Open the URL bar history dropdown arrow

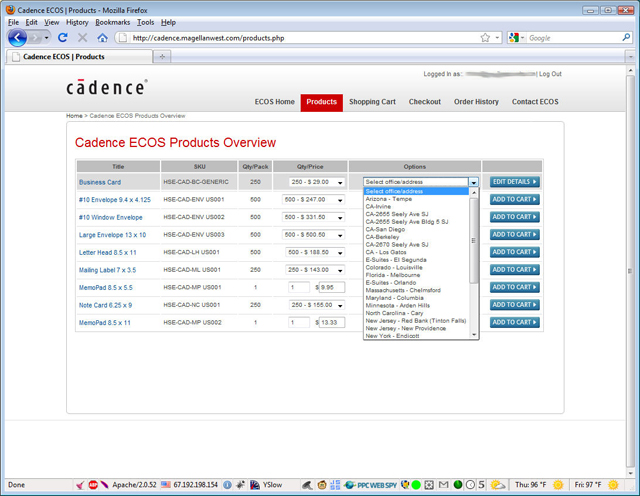[497, 38]
